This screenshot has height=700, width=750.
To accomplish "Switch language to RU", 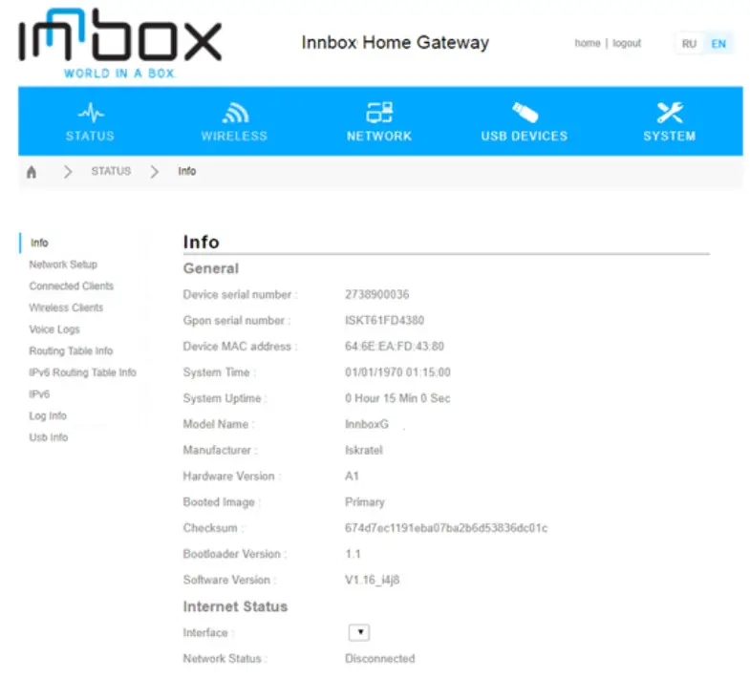I will point(689,44).
